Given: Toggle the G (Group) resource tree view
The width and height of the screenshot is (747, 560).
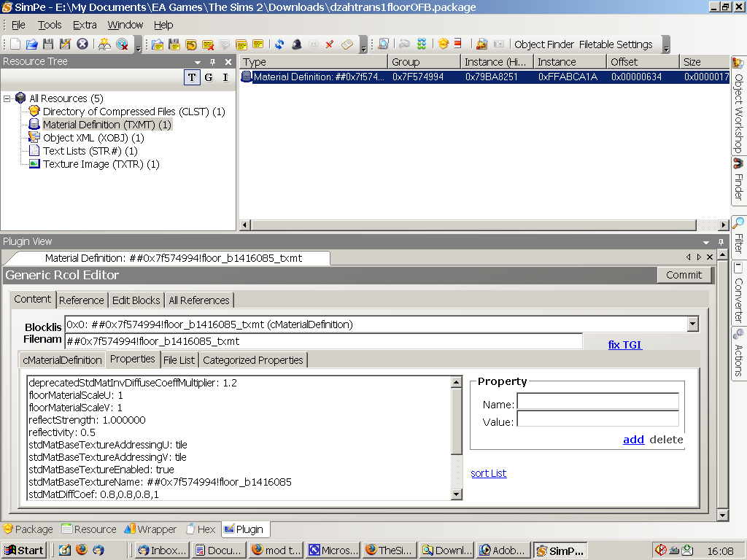Looking at the screenshot, I should coord(209,77).
